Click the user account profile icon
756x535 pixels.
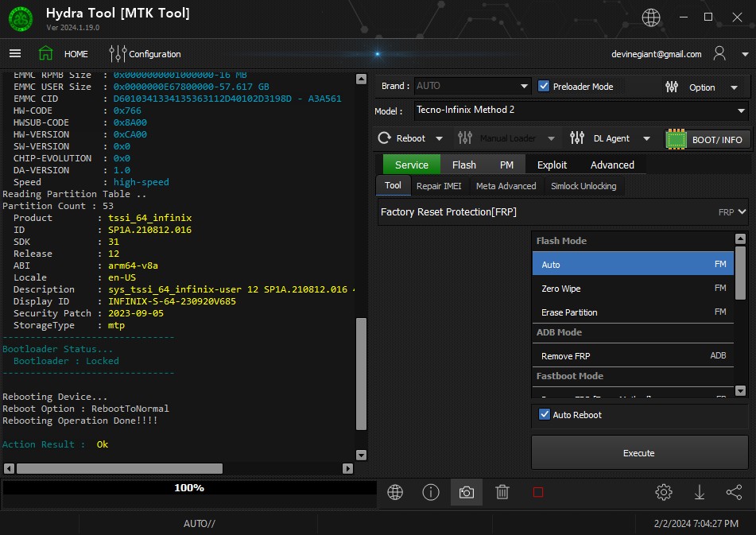[x=719, y=53]
